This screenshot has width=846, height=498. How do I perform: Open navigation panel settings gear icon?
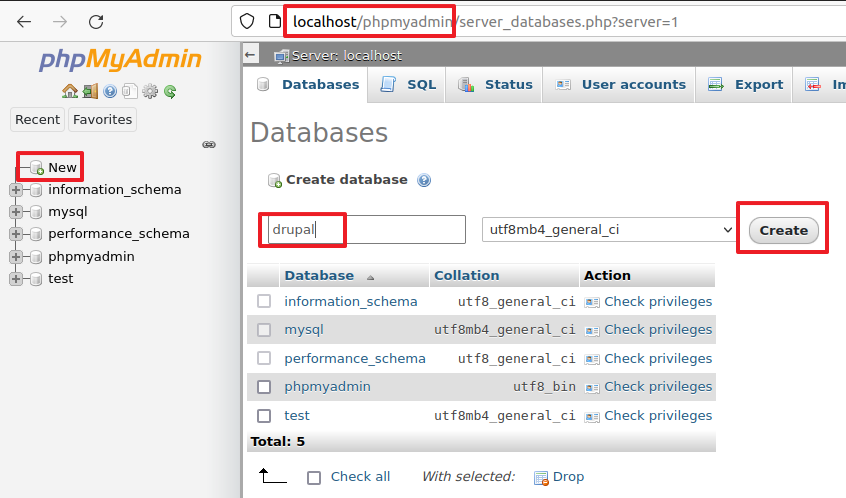point(150,91)
